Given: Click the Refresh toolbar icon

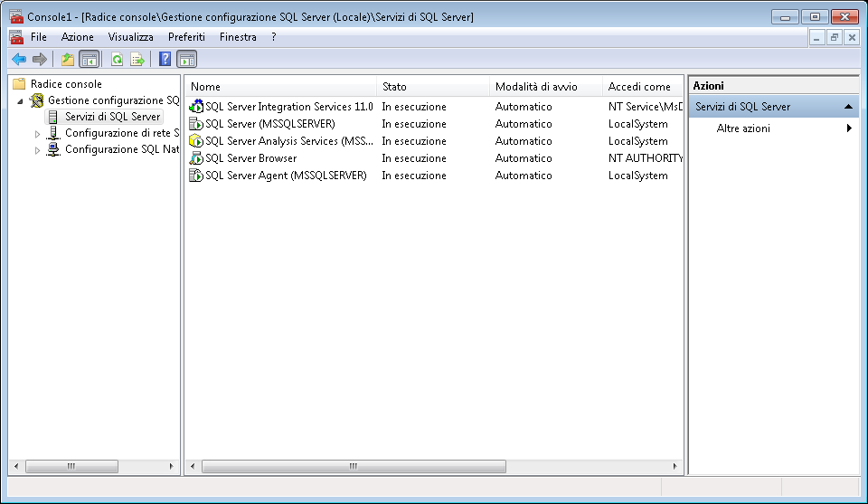Looking at the screenshot, I should coord(117,59).
